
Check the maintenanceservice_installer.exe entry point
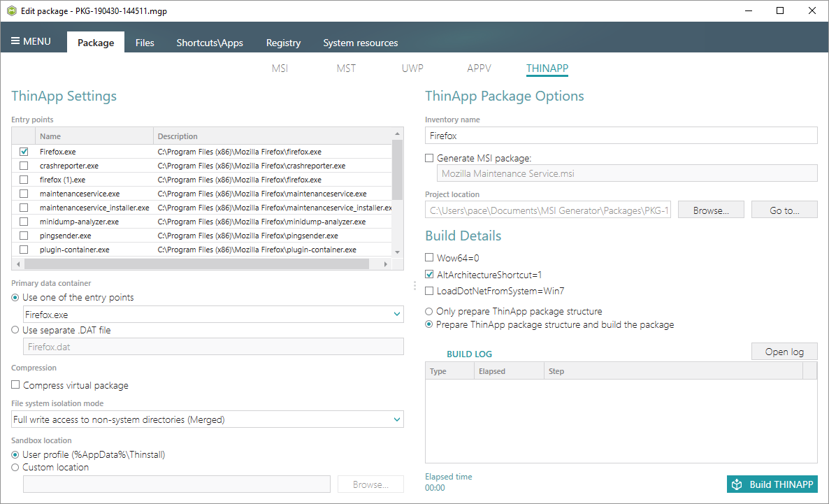click(x=24, y=208)
